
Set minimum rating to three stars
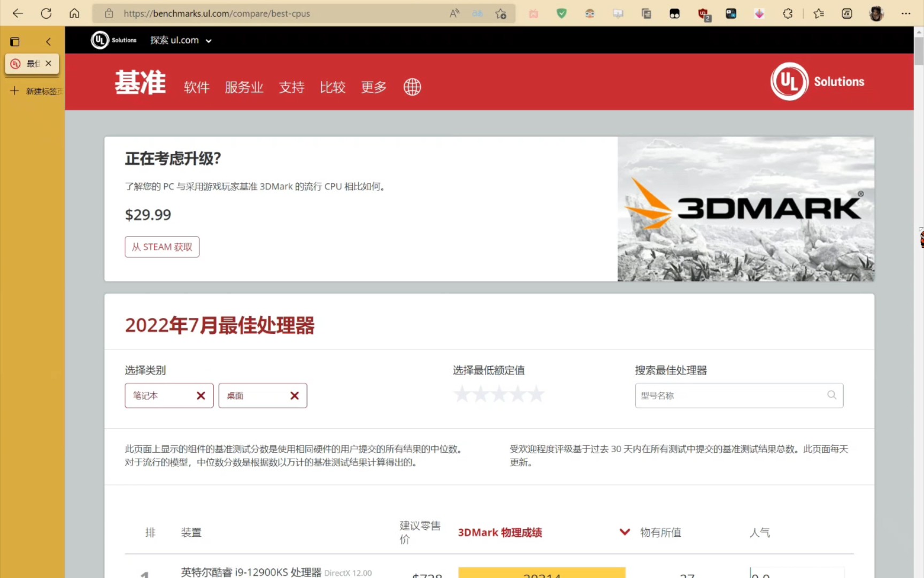click(499, 395)
